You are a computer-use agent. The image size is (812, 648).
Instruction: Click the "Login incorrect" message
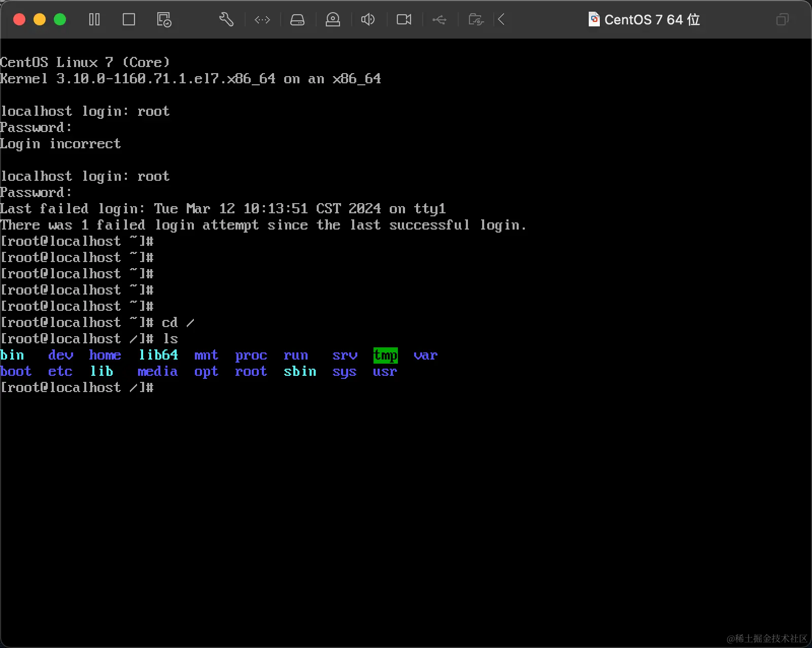[60, 144]
